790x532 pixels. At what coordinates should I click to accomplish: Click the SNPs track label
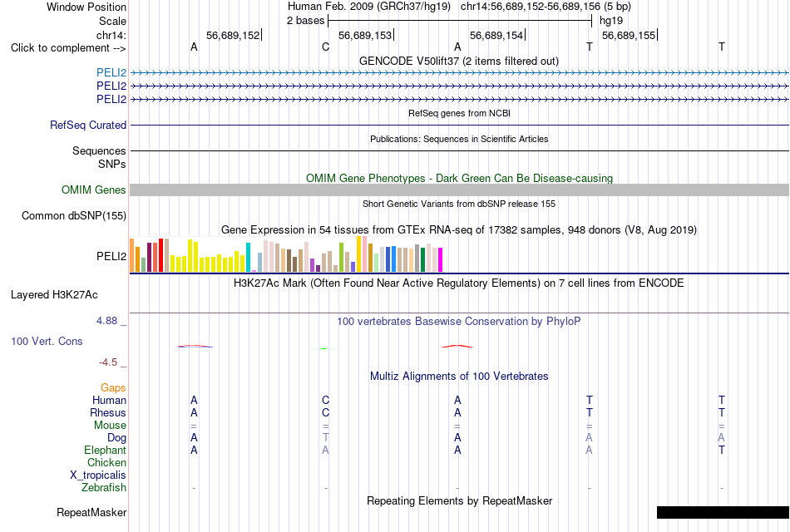112,164
